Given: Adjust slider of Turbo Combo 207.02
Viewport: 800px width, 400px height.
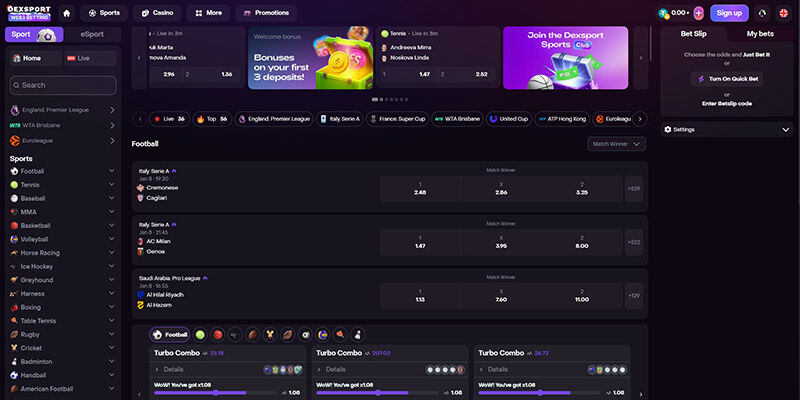Looking at the screenshot, I should [x=378, y=393].
